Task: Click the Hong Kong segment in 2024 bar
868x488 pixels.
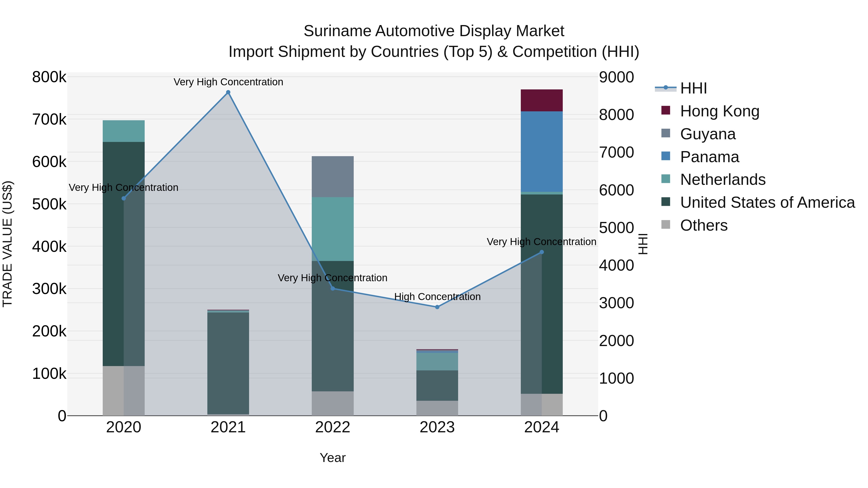Action: tap(542, 100)
